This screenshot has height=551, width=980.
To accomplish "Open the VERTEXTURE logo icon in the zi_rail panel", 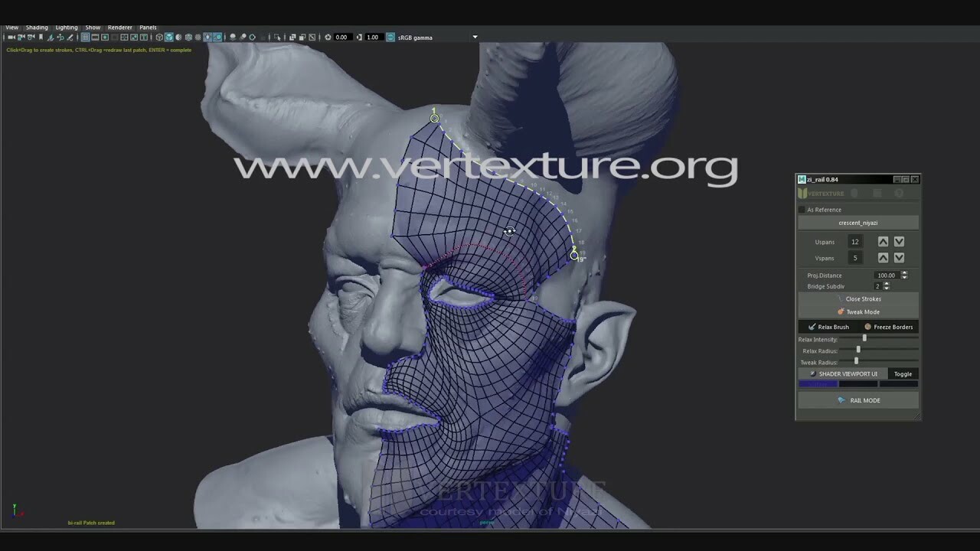I will coord(804,193).
